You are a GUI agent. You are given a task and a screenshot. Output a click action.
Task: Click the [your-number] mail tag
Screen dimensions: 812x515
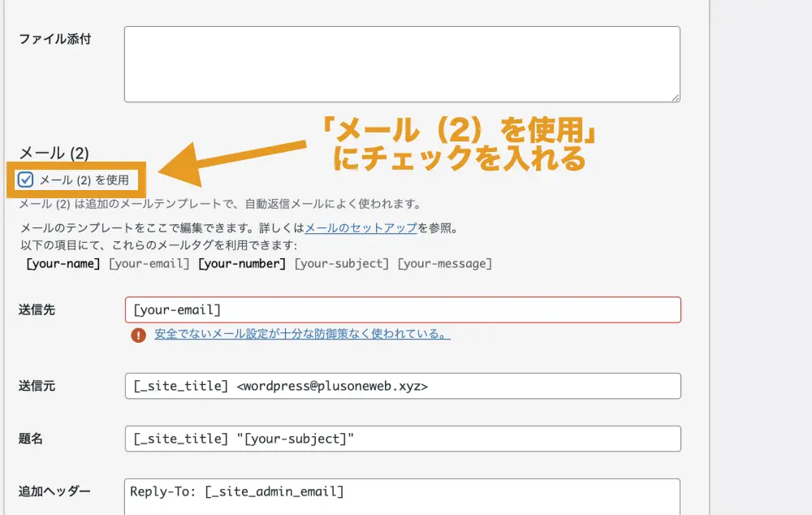tap(242, 264)
